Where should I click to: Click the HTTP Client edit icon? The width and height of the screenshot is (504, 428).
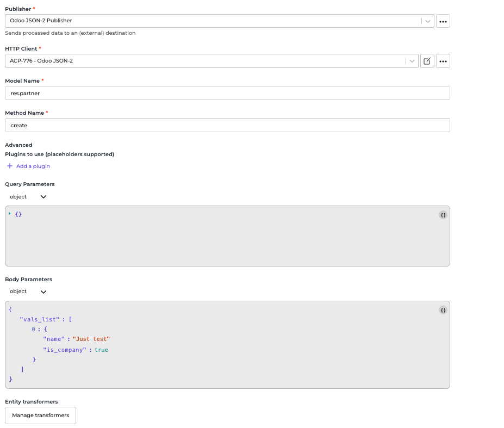point(427,61)
